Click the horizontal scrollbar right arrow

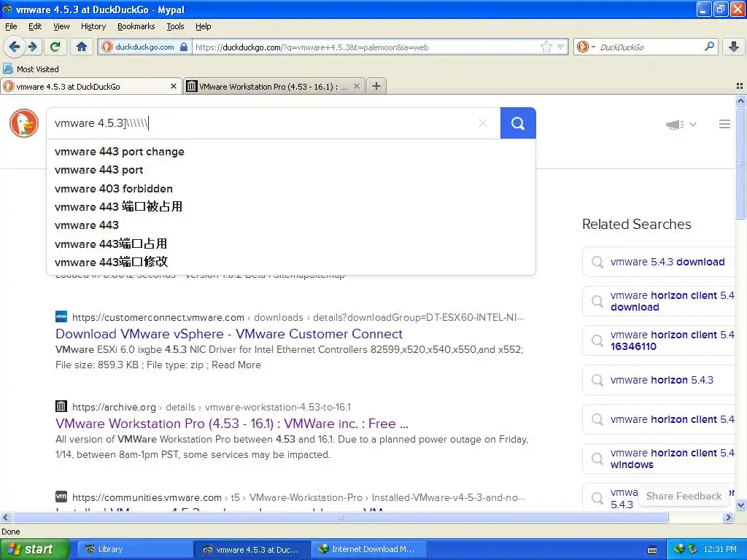tap(728, 517)
